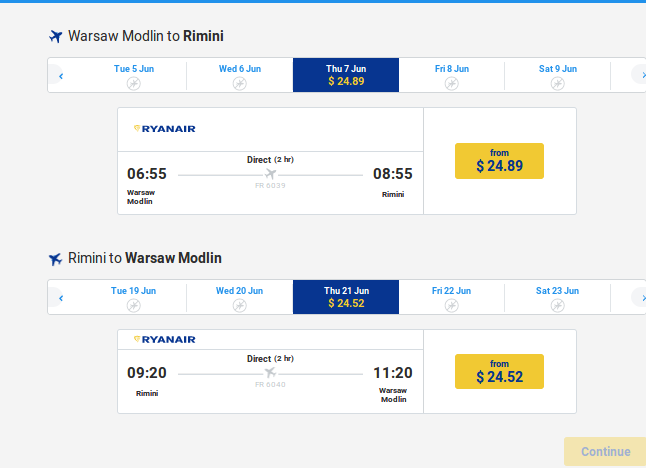Click the Ryanair logo on the outbound flight card
646x468 pixels.
[165, 129]
